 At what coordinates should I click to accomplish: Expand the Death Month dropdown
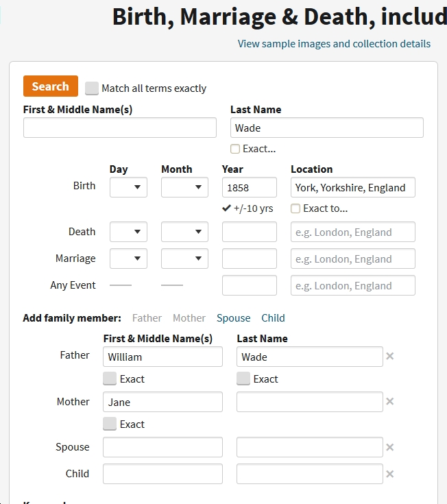click(x=184, y=232)
